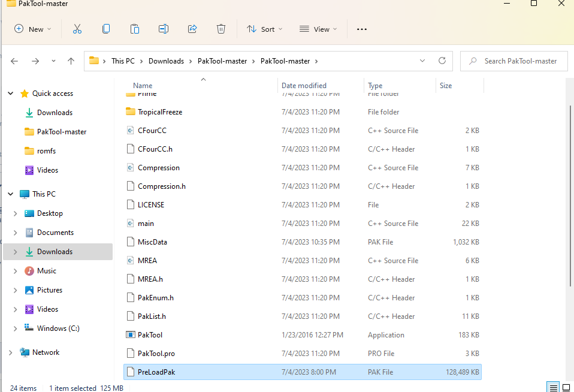Image resolution: width=574 pixels, height=392 pixels.
Task: Click the file list vertical scrollbar
Action: click(570, 196)
